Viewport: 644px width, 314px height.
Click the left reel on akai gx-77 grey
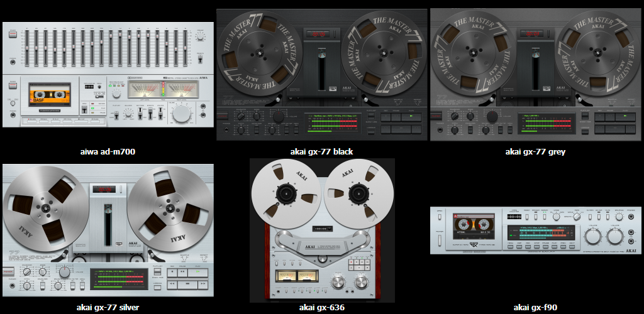click(x=472, y=53)
